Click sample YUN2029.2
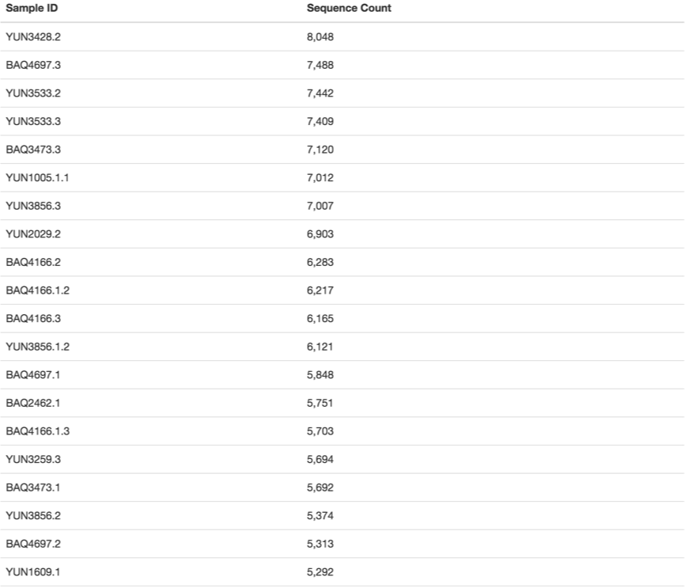 (33, 234)
